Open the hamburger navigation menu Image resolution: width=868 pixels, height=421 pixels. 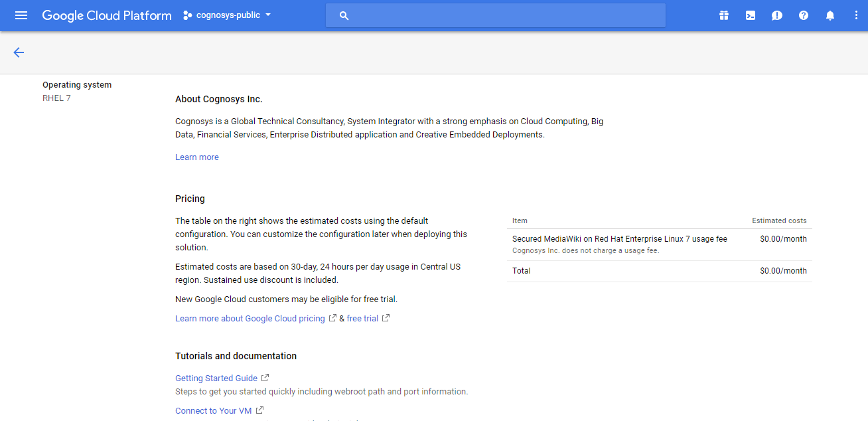tap(21, 15)
